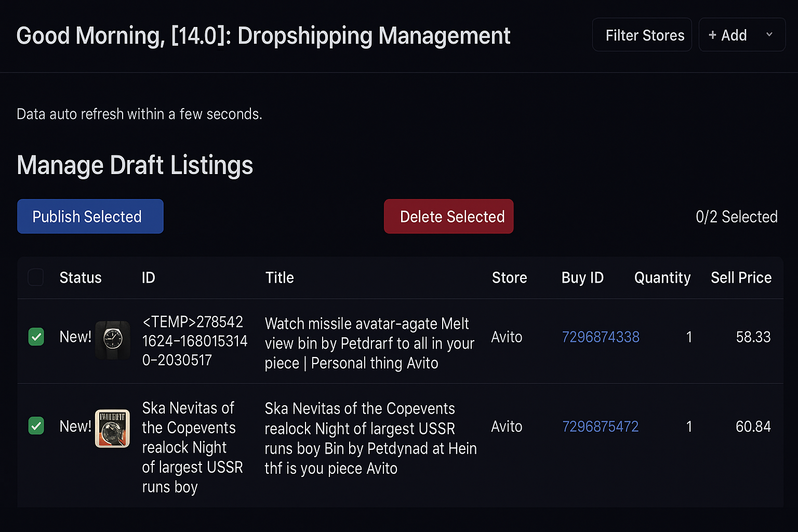Uncheck the Ska Nevitas listing checkbox
The height and width of the screenshot is (532, 798).
[36, 426]
